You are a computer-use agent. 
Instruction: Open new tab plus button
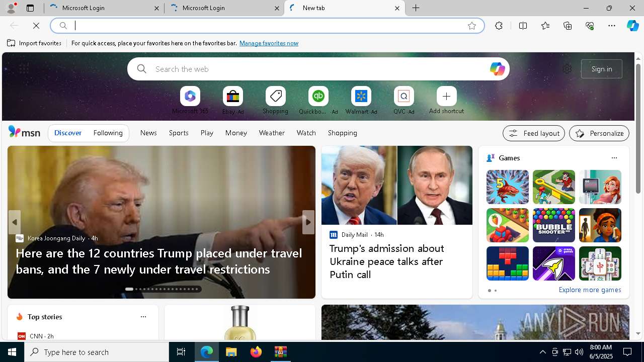(416, 8)
